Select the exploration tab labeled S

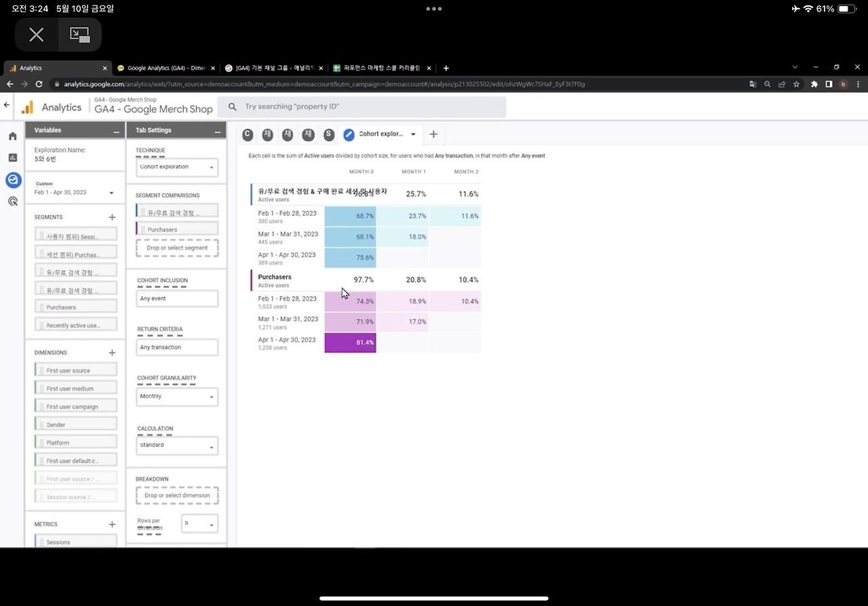pos(329,135)
